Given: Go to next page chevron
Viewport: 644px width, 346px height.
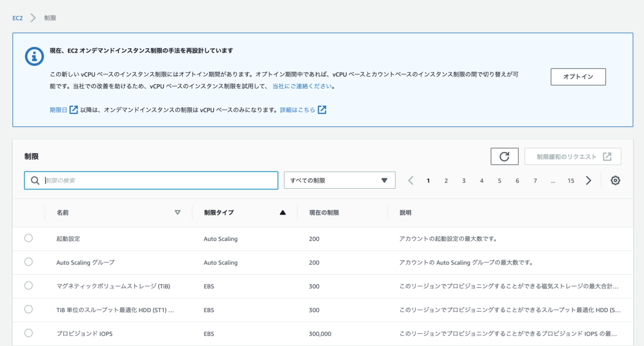Looking at the screenshot, I should click(589, 181).
